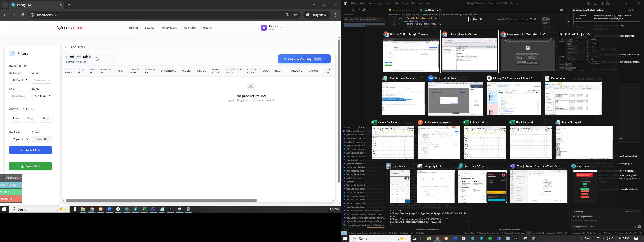Click the filter funnel icon in Filters panel

(12, 53)
